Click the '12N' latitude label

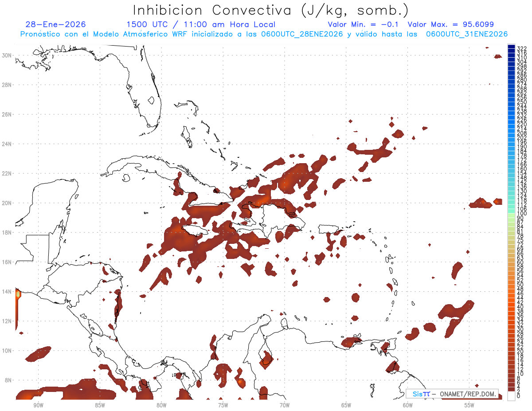tap(7, 321)
